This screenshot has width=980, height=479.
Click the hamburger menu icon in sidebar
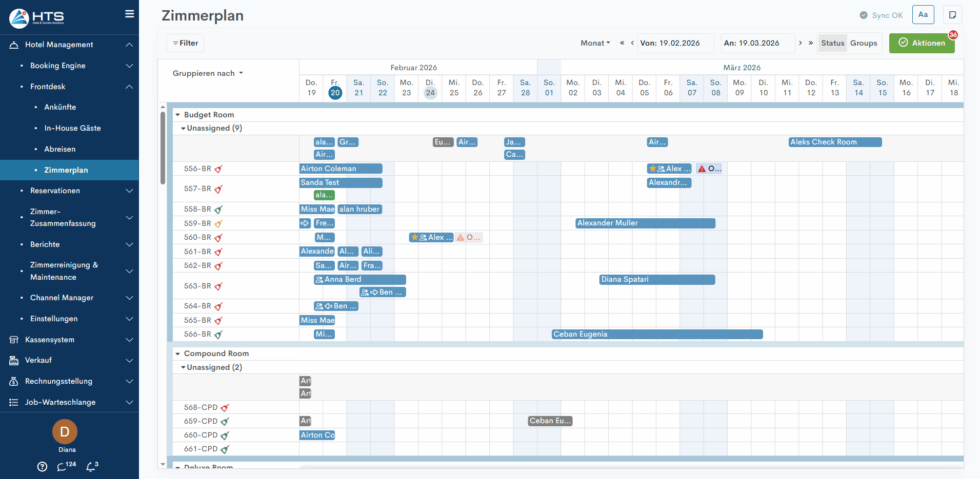(129, 14)
